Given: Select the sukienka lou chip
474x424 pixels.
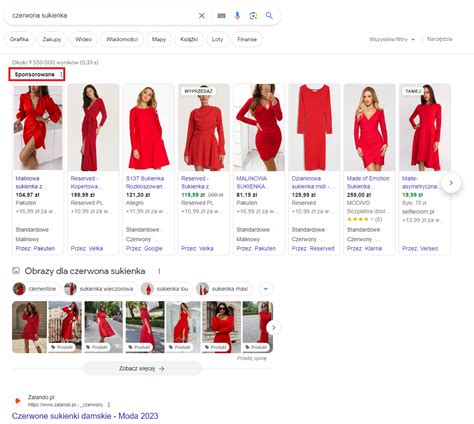Looking at the screenshot, I should [166, 289].
